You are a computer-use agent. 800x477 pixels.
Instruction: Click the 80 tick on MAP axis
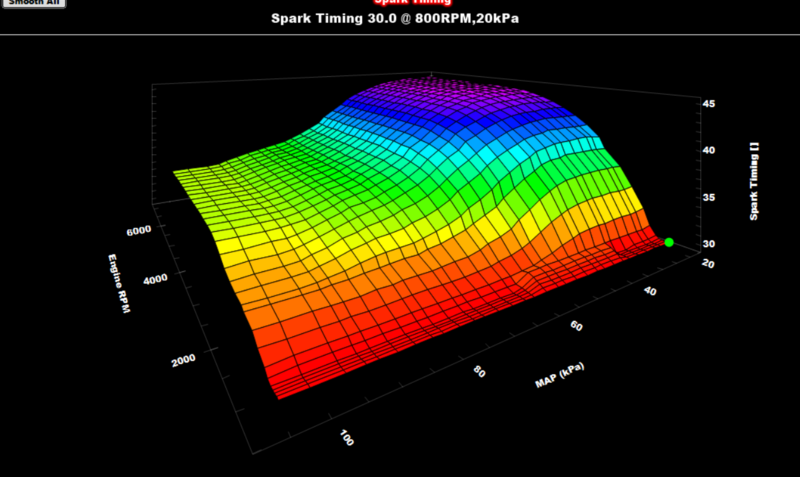(x=481, y=373)
